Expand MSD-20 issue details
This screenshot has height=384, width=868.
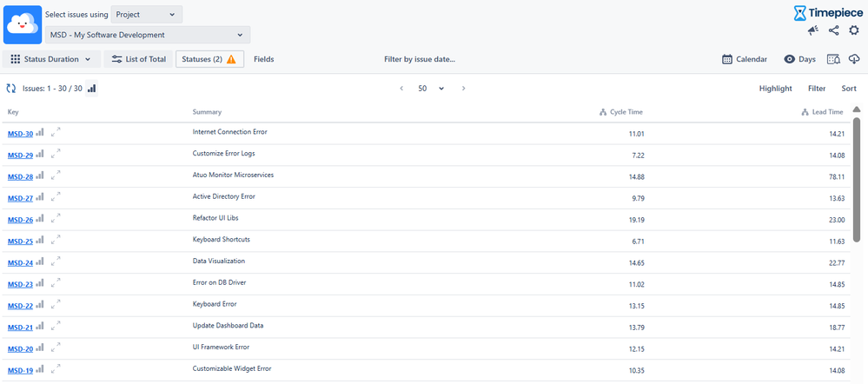pyautogui.click(x=56, y=348)
